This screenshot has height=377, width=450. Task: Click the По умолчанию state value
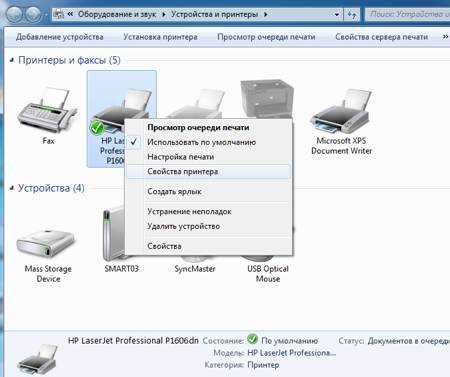(289, 341)
